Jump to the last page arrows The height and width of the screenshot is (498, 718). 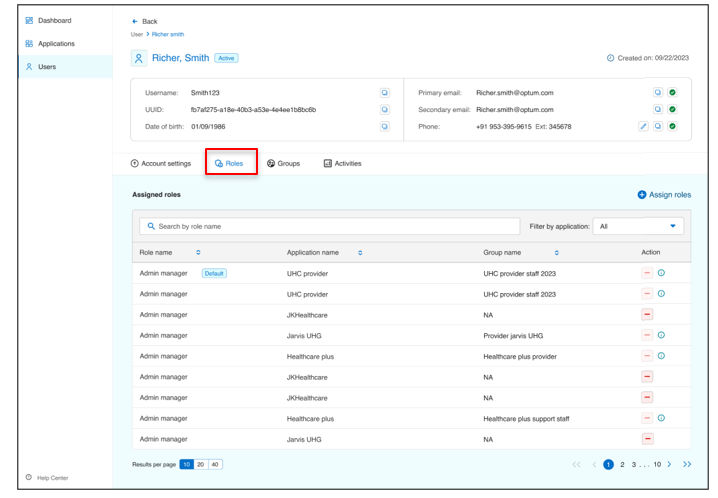(x=687, y=465)
